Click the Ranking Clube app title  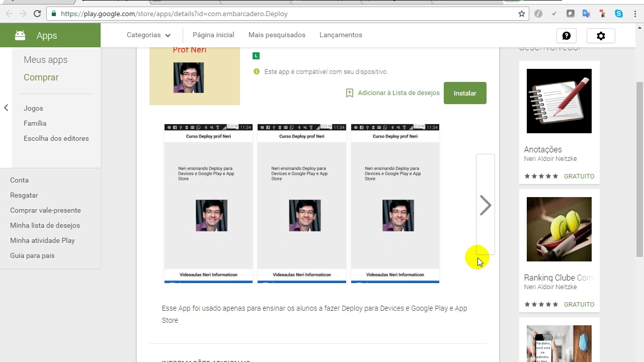(558, 278)
